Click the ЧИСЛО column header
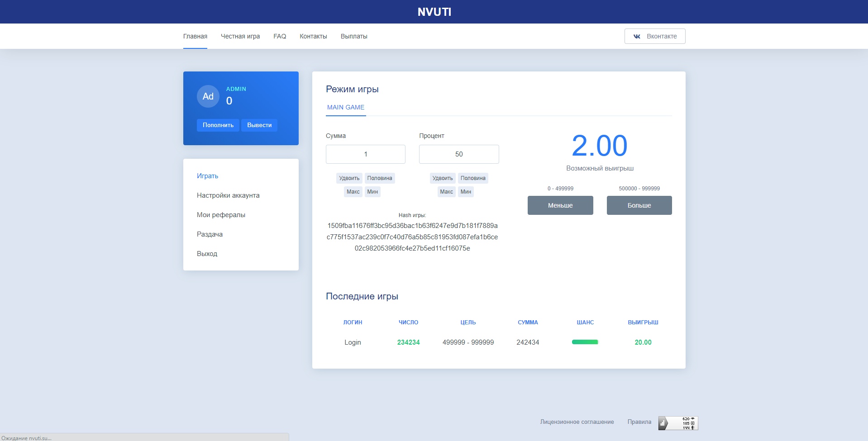 [408, 322]
